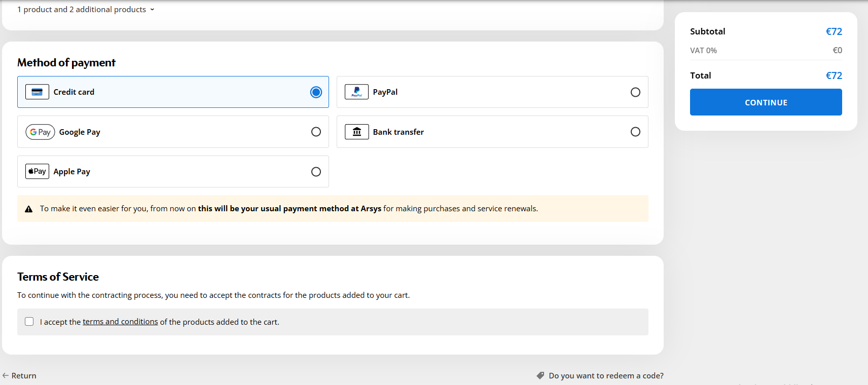Select the Apple Pay radio button

click(x=316, y=171)
